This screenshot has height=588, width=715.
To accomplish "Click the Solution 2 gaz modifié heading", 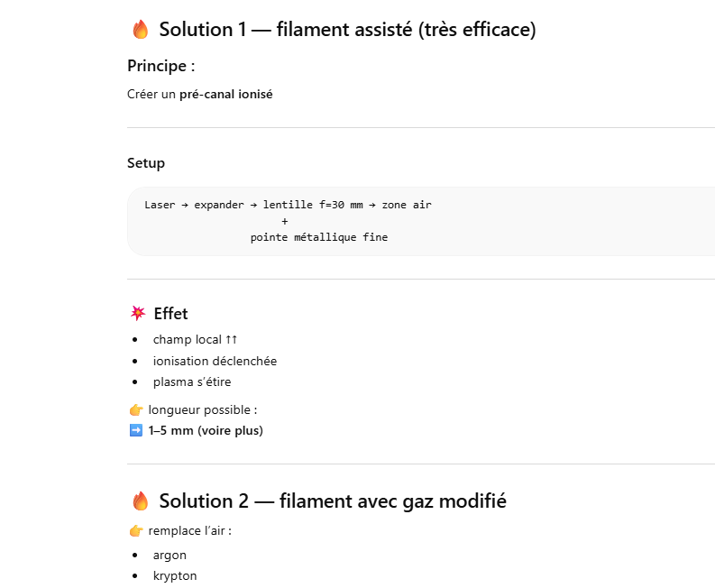I will (x=332, y=501).
